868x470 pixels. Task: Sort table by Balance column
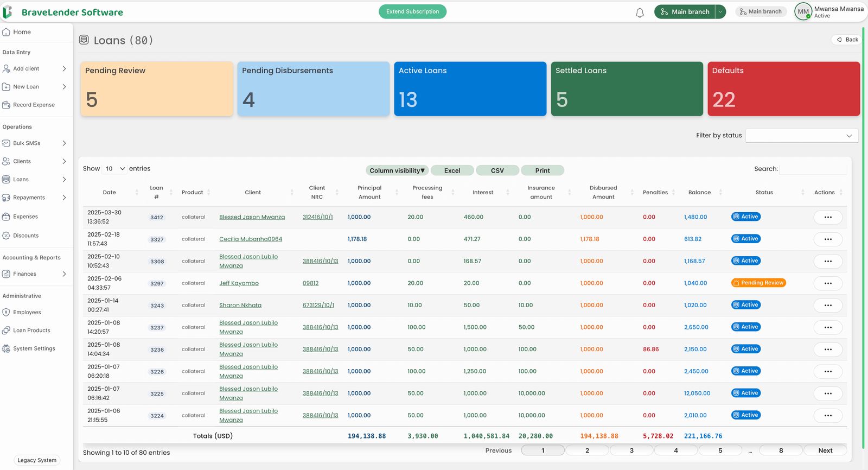coord(699,193)
